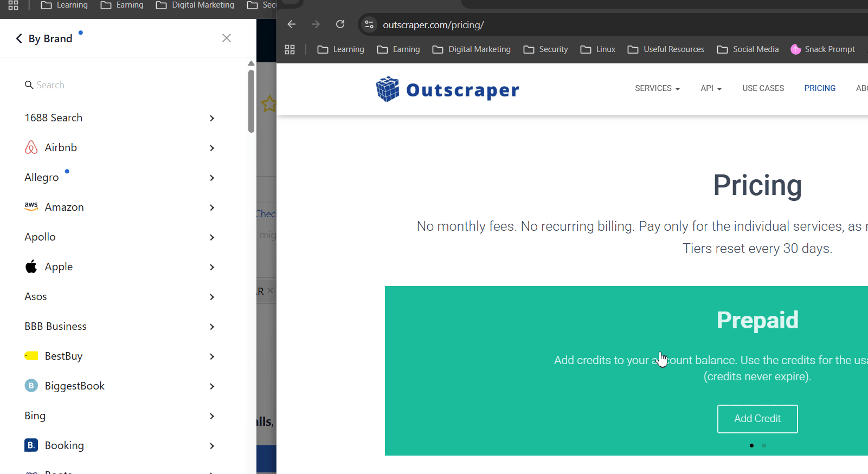Expand the Asos chevron

tap(212, 297)
